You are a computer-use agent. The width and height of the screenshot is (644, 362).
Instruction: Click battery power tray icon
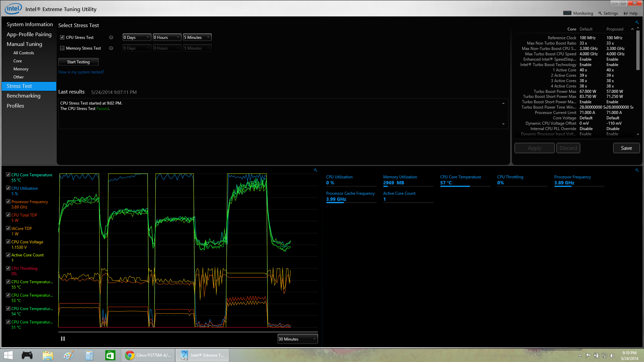point(596,356)
